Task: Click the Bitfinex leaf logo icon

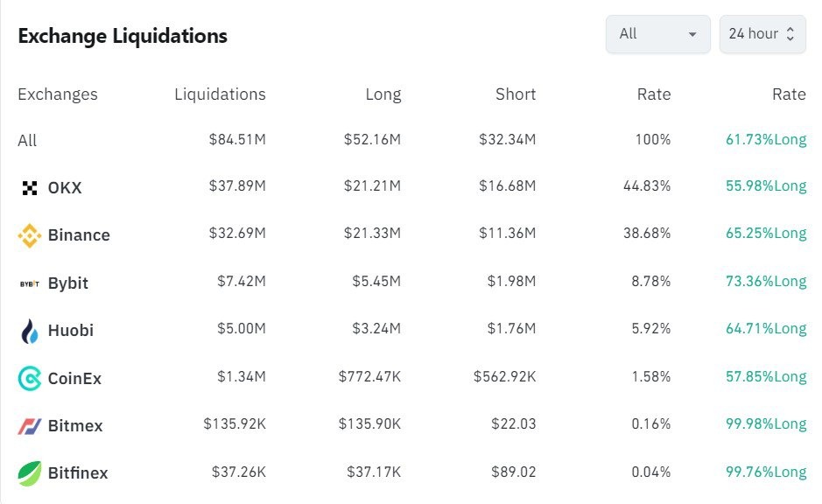Action: pos(30,473)
